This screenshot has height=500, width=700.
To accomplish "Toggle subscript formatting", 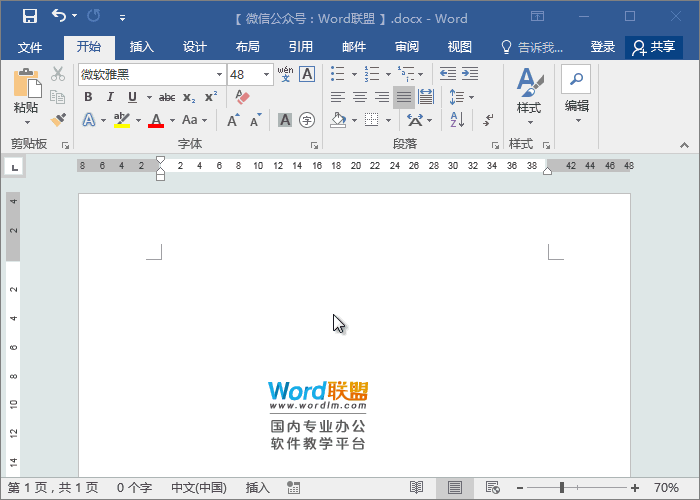I will coord(189,97).
